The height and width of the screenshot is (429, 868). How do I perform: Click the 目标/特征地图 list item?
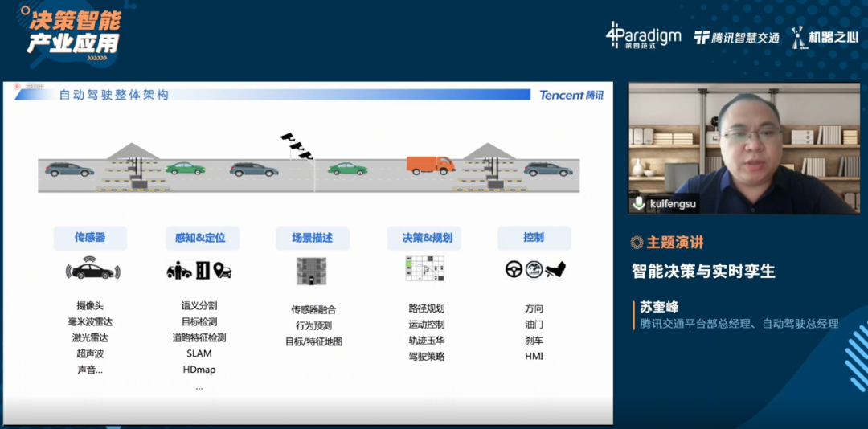point(314,341)
